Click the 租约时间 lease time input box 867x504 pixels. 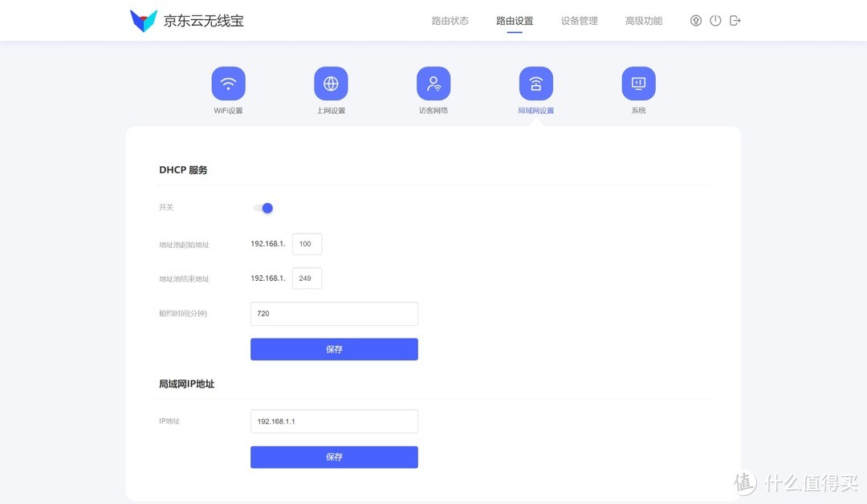click(333, 313)
